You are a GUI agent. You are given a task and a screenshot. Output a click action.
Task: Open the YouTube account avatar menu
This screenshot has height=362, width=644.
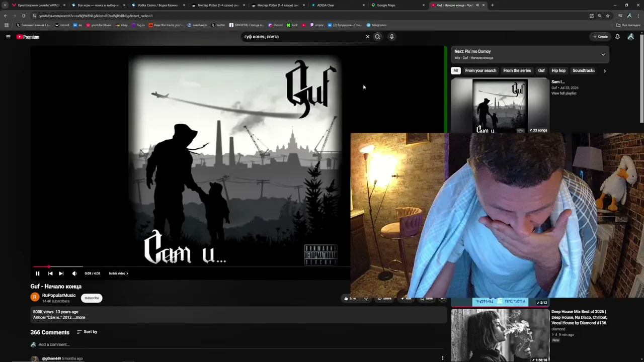[x=630, y=37]
